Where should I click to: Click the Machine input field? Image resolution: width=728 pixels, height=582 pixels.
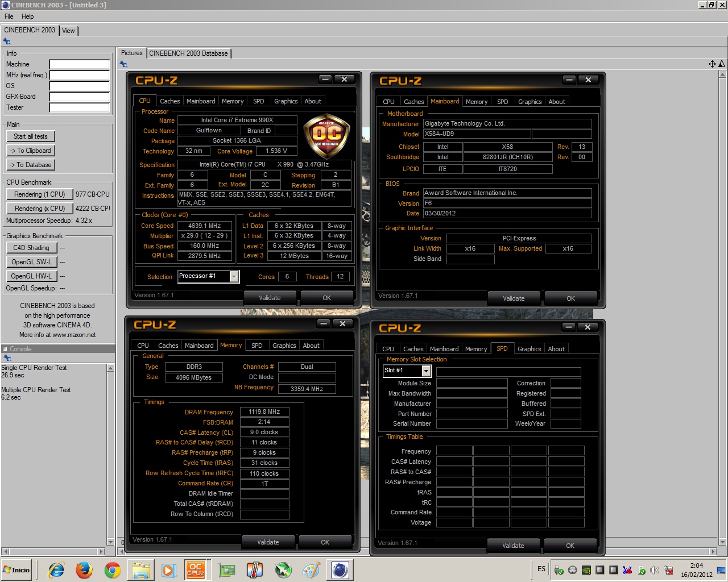(x=79, y=64)
